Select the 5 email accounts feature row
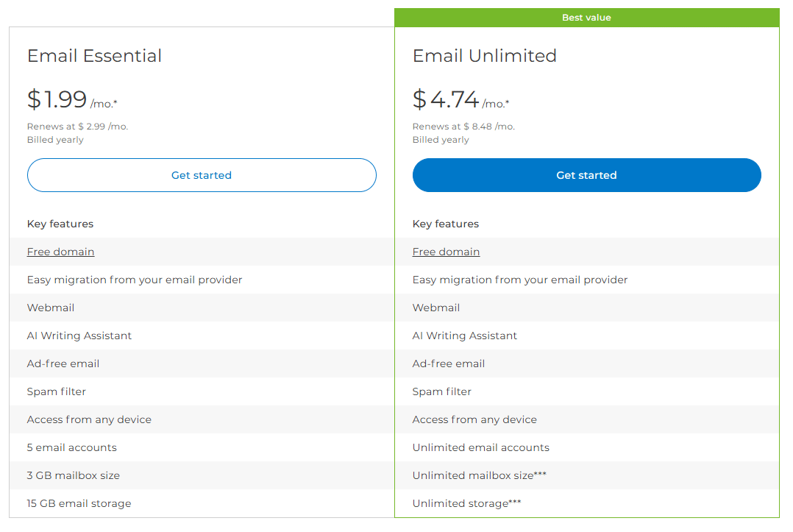The image size is (793, 532). tap(71, 447)
